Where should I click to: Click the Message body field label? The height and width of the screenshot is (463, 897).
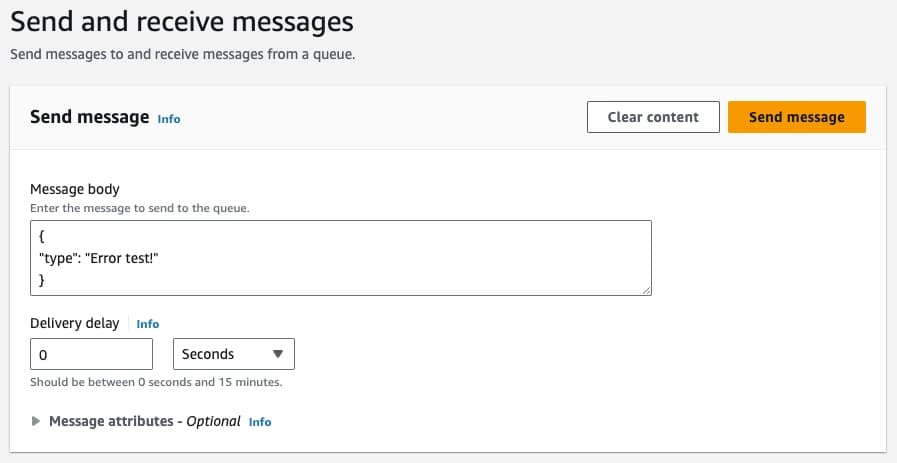tap(75, 189)
